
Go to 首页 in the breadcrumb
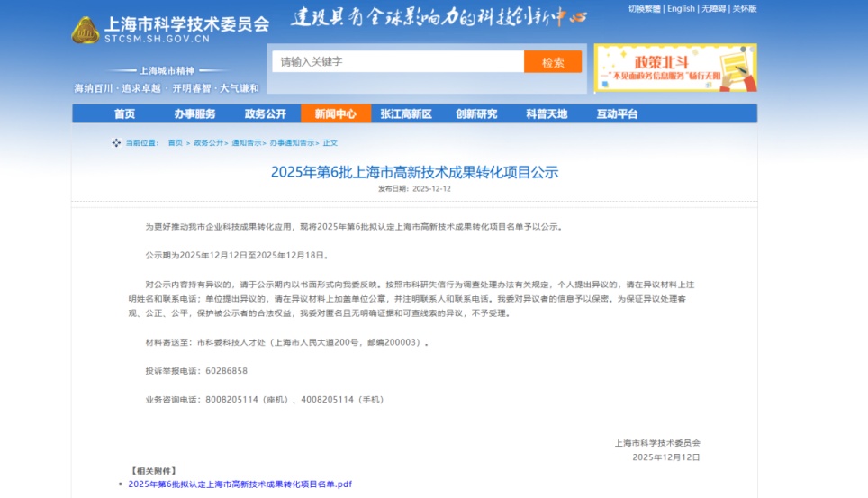point(176,143)
